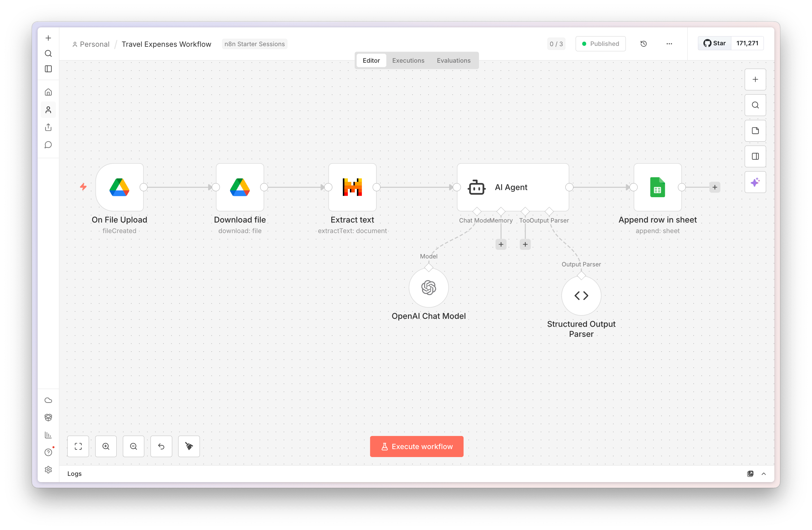
Task: Click the Execute workflow button
Action: (417, 446)
